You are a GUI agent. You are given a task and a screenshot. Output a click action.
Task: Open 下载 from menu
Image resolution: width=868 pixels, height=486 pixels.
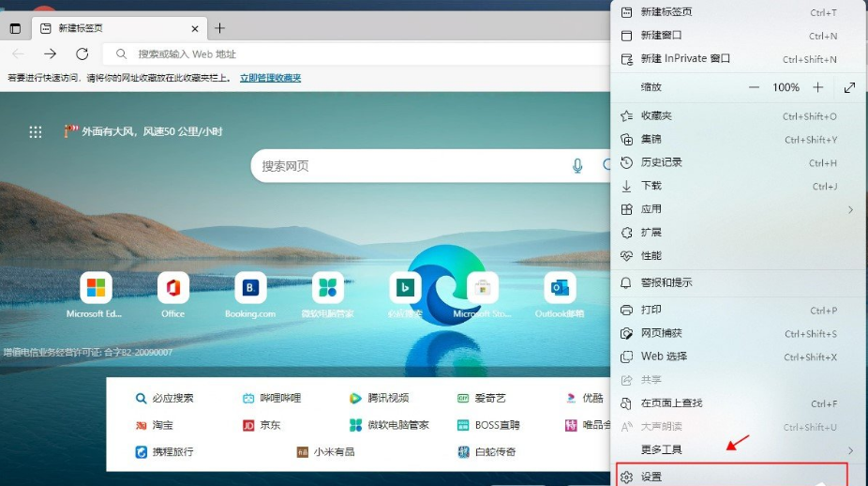(738, 186)
